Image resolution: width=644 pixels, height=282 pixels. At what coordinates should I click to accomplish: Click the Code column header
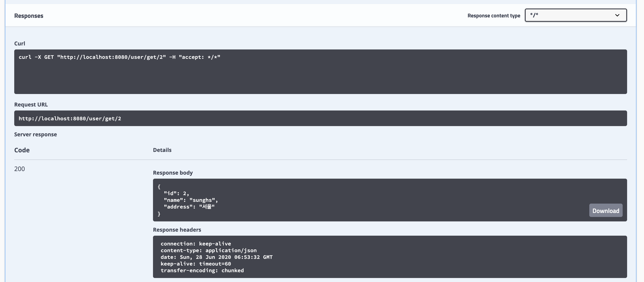(22, 150)
